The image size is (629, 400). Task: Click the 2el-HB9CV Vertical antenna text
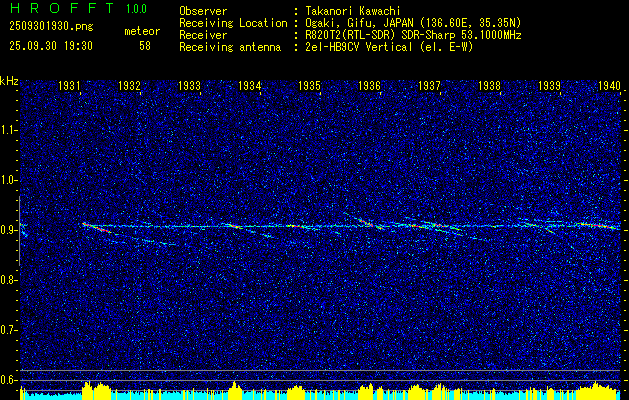389,47
